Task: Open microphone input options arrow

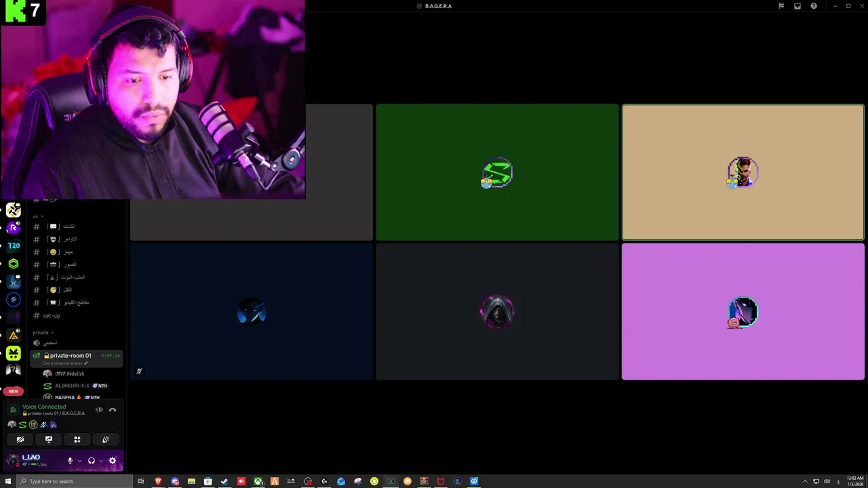Action: pos(79,461)
